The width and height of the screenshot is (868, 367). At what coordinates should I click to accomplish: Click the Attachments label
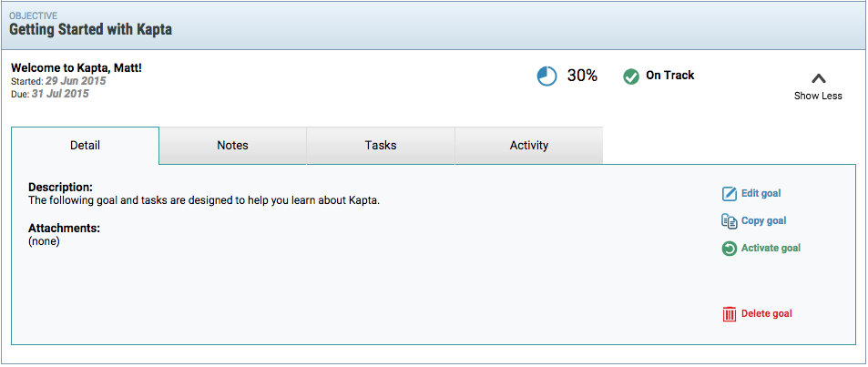pos(65,228)
